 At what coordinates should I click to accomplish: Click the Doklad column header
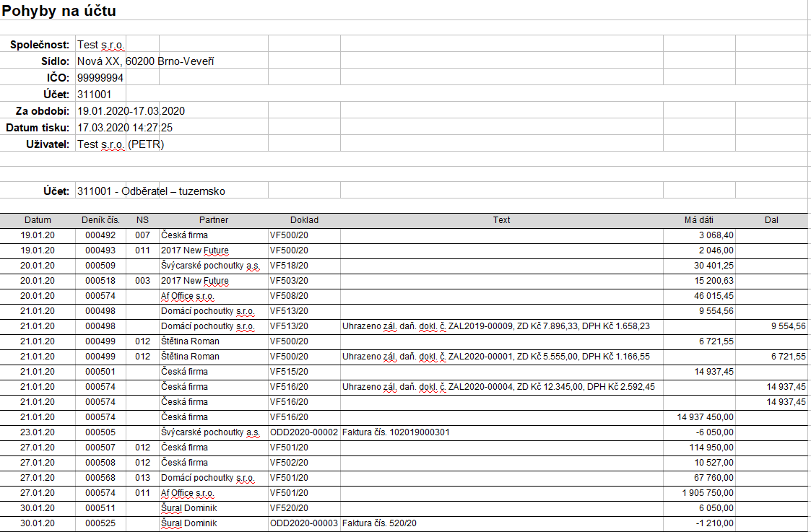pyautogui.click(x=304, y=220)
